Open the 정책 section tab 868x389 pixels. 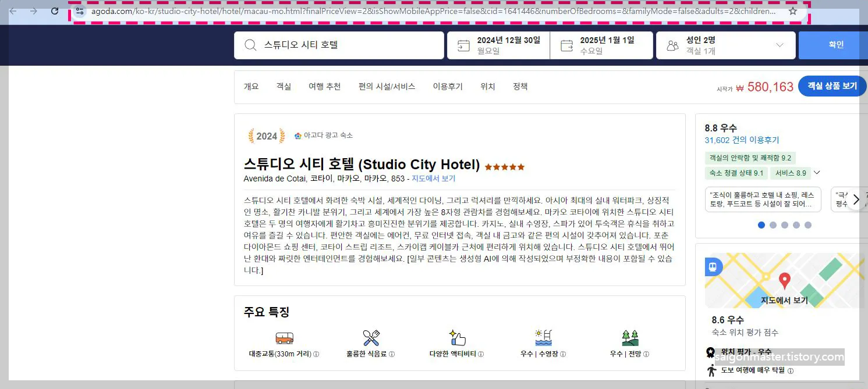coord(520,86)
